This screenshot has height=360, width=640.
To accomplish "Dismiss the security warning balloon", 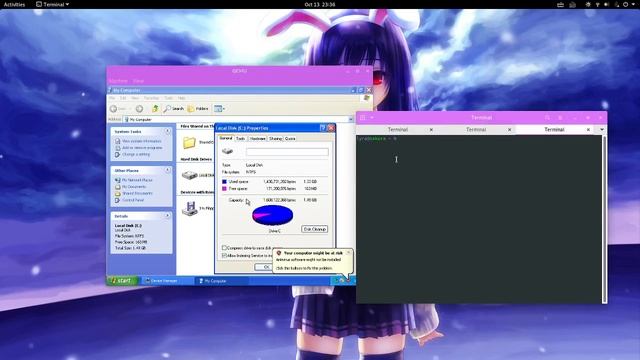I will [348, 253].
